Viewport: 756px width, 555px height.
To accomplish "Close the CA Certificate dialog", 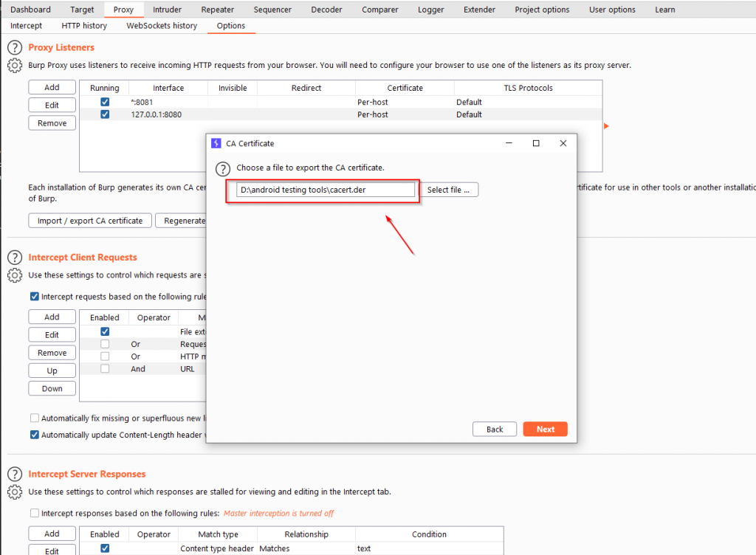I will 563,143.
